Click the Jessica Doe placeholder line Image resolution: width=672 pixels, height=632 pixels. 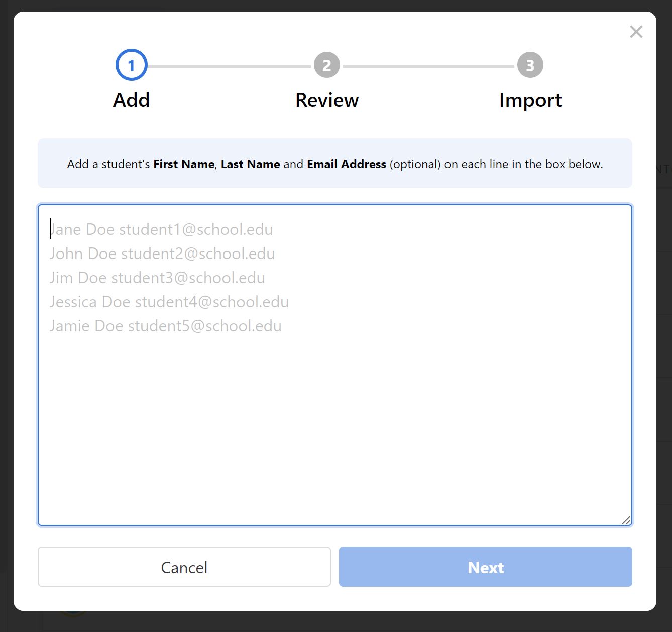coord(169,302)
